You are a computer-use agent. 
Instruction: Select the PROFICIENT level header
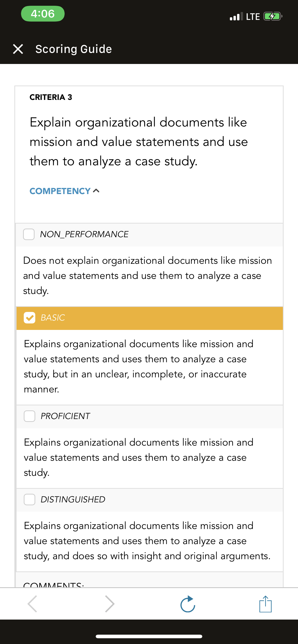(x=149, y=416)
